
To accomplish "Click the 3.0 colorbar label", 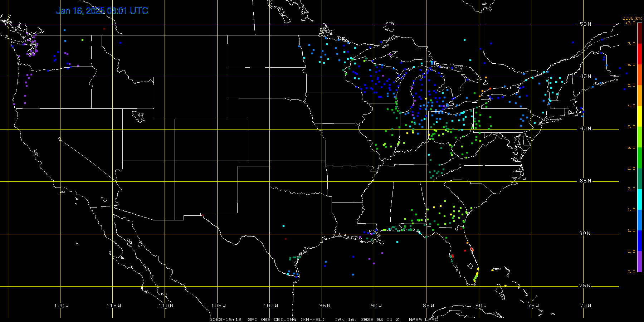I will (631, 147).
